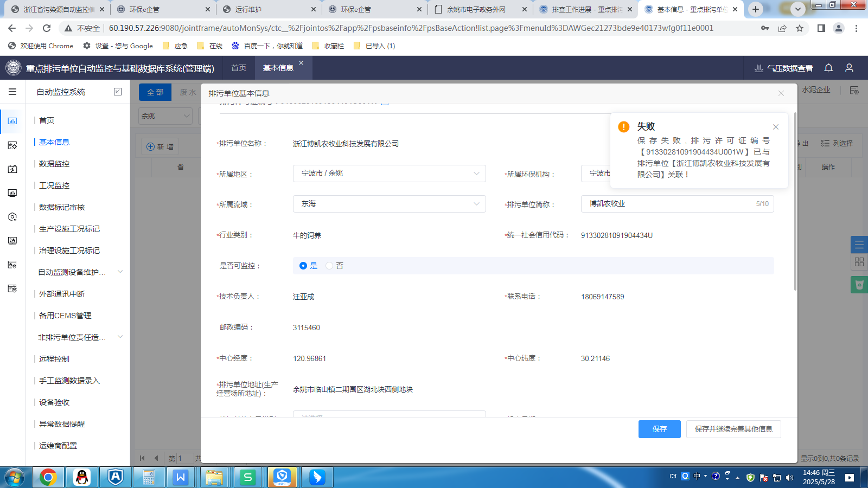The width and height of the screenshot is (868, 488).
Task: Click the dialog vertical scrollbar
Action: 795,201
